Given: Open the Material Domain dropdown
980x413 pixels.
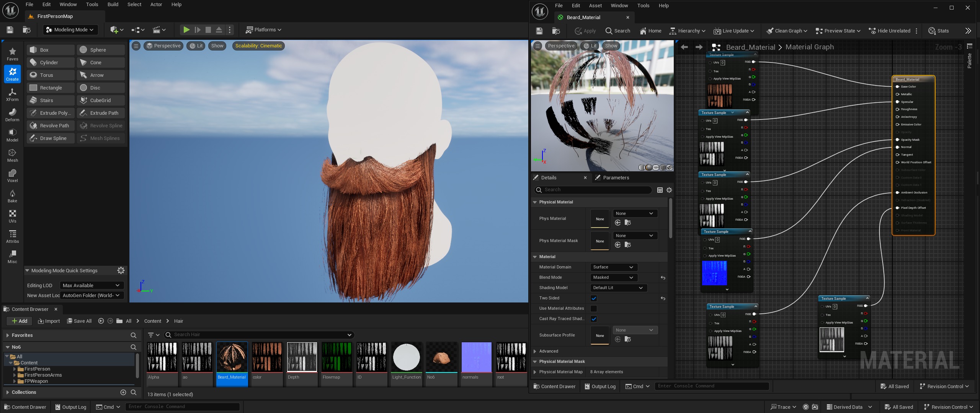Looking at the screenshot, I should tap(614, 267).
